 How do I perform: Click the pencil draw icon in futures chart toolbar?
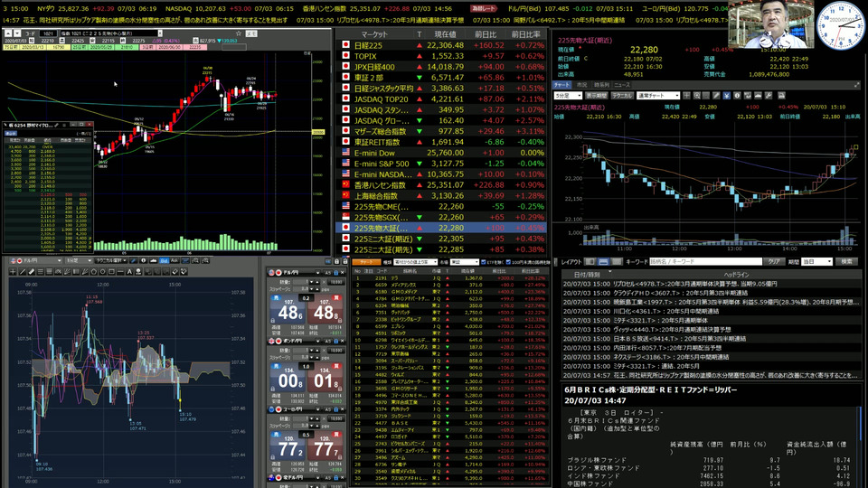[716, 95]
